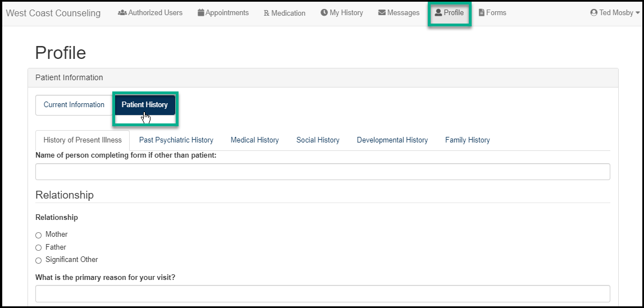Click the Authorized Users people icon
Screen dimensions: 644x308
click(x=122, y=13)
